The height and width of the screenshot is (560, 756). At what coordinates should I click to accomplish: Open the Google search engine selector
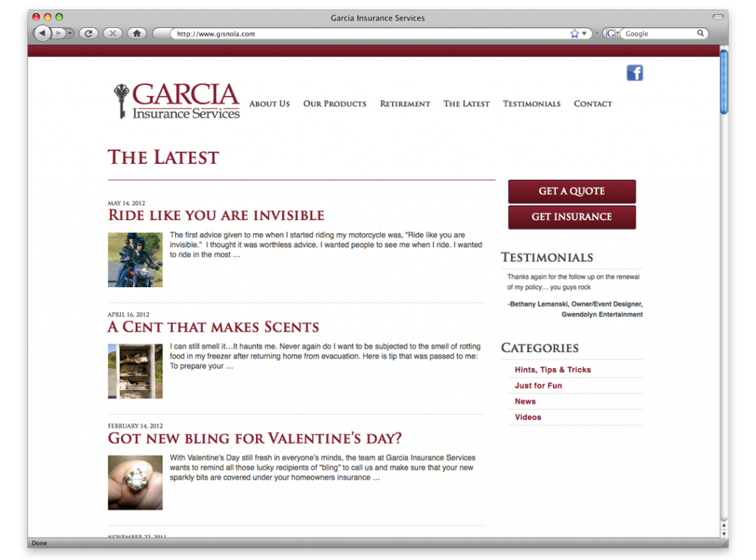coord(612,34)
